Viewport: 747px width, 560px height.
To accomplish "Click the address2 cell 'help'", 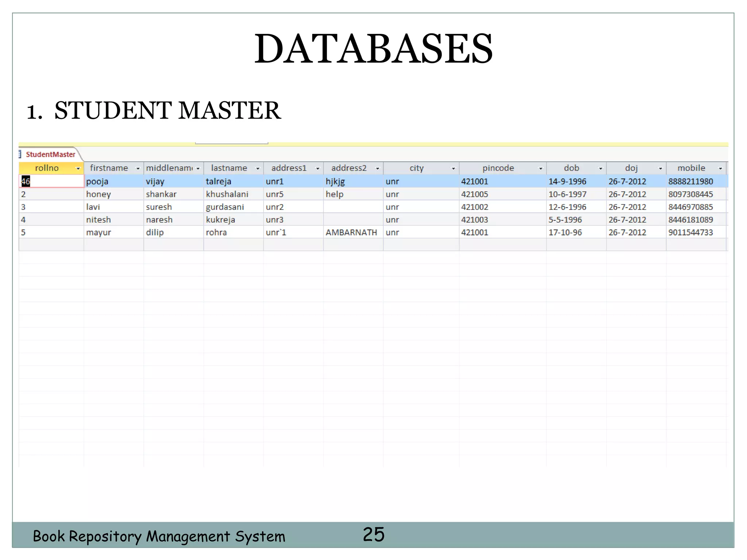I will [x=353, y=194].
